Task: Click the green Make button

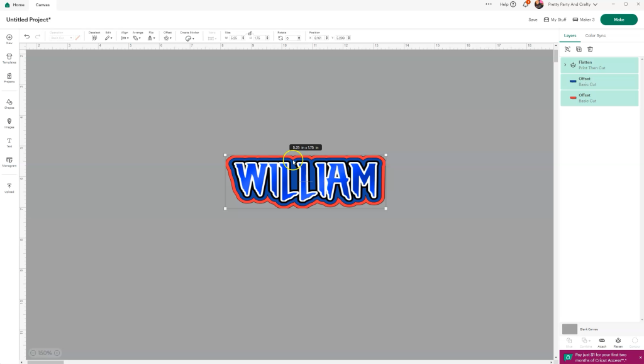Action: pos(619,20)
